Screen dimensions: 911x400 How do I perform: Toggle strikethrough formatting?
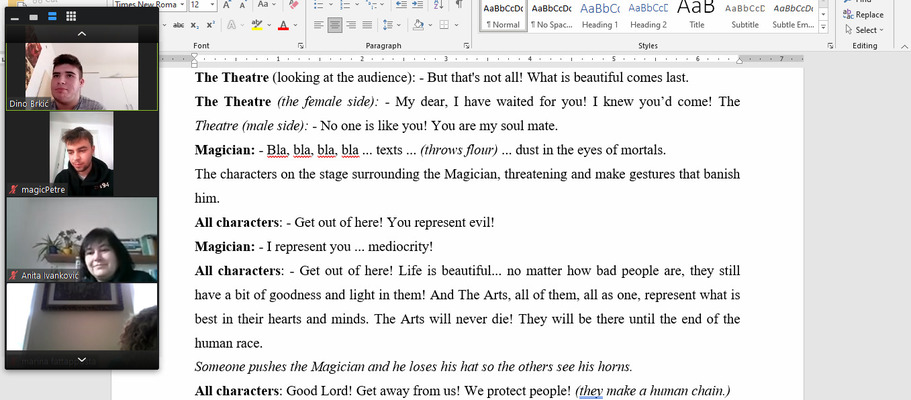178,25
